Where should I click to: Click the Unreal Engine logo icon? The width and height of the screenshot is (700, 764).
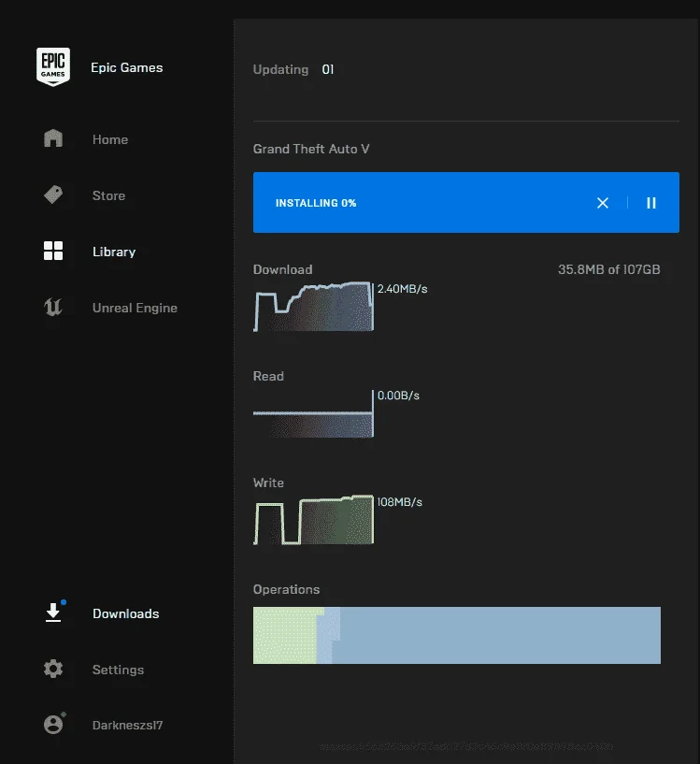[53, 307]
